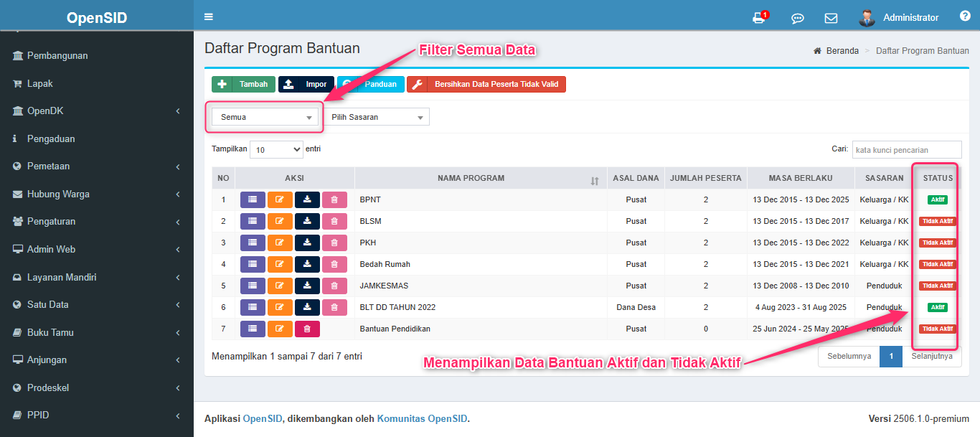The image size is (980, 437).
Task: Open PPID sidebar item
Action: click(97, 415)
